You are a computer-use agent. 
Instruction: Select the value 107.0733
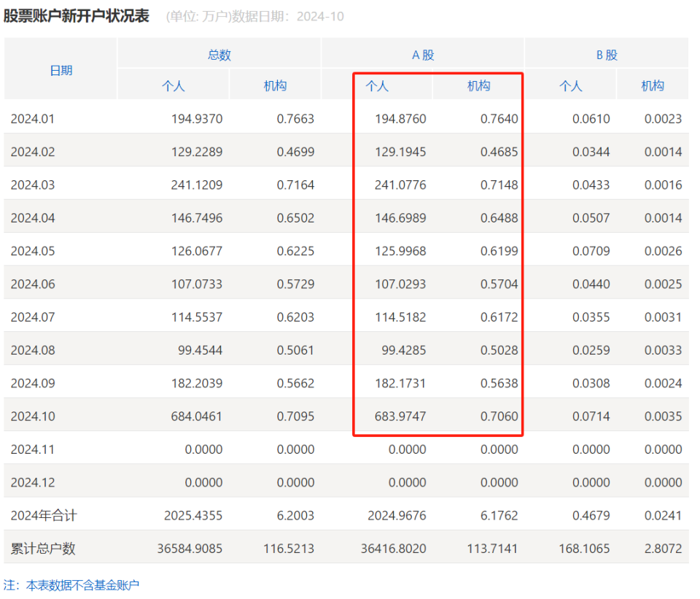(x=197, y=284)
